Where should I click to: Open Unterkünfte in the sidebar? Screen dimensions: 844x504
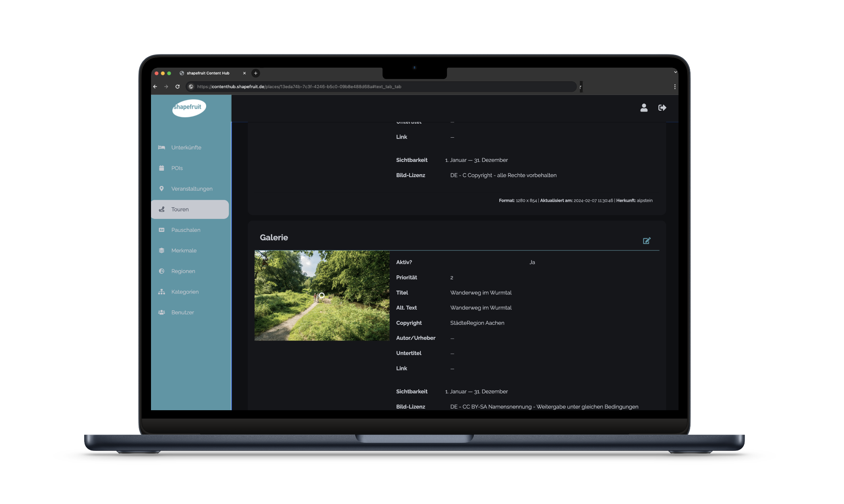pyautogui.click(x=186, y=147)
